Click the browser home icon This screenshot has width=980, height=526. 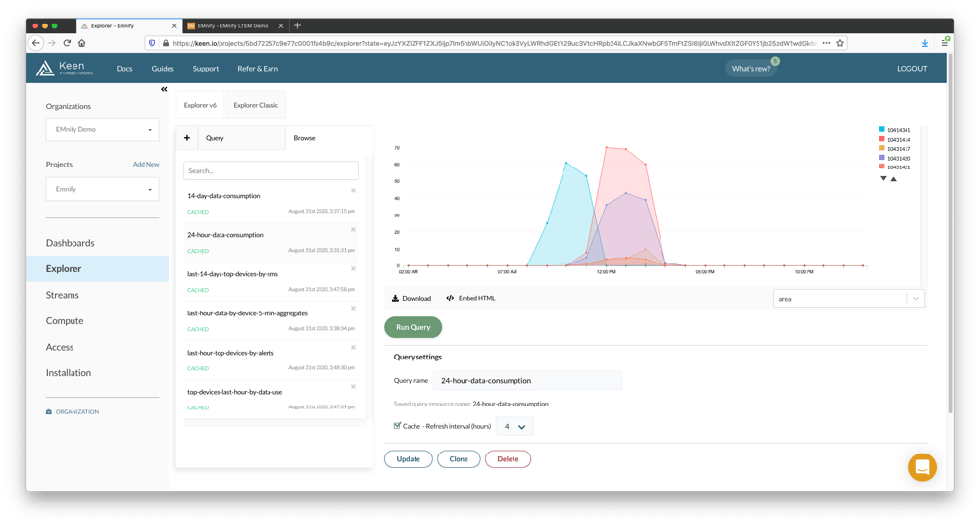coord(82,43)
